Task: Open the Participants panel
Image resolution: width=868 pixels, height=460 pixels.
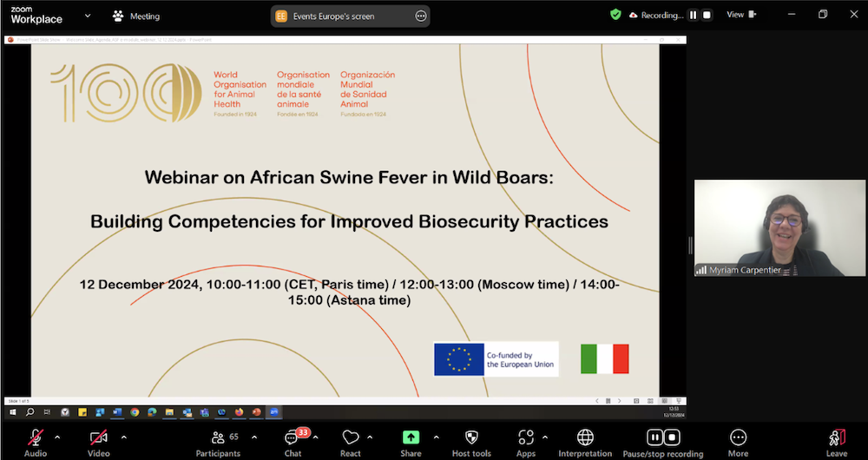Action: [x=218, y=438]
